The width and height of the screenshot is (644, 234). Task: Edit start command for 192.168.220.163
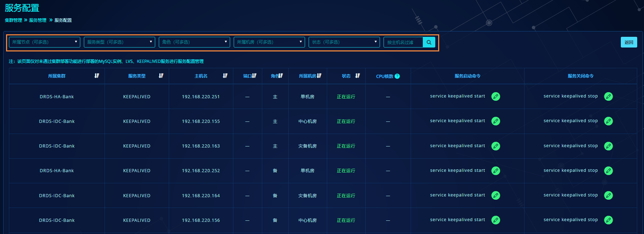click(496, 146)
